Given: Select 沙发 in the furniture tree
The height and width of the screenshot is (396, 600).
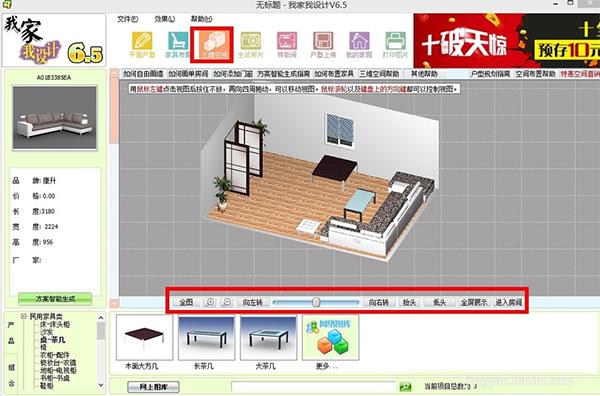Looking at the screenshot, I should [47, 332].
